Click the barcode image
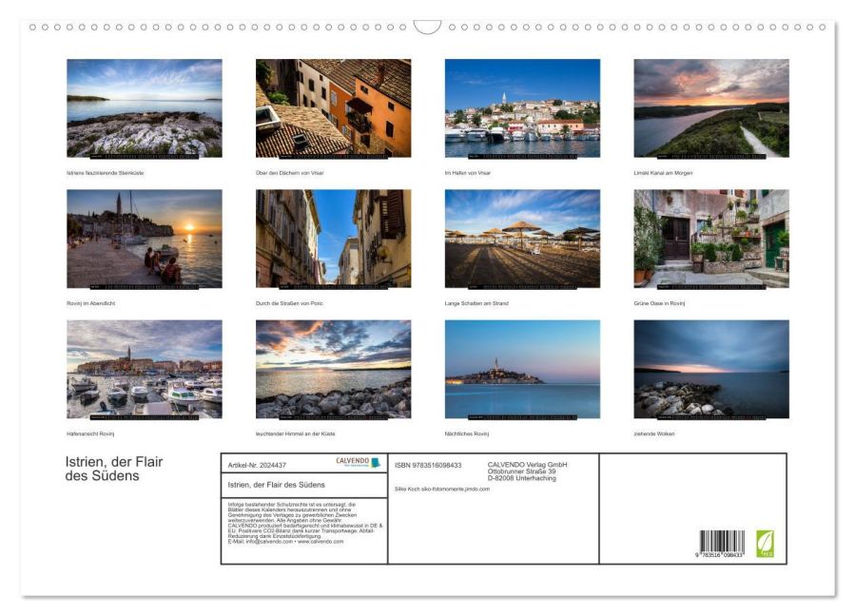 pyautogui.click(x=722, y=544)
